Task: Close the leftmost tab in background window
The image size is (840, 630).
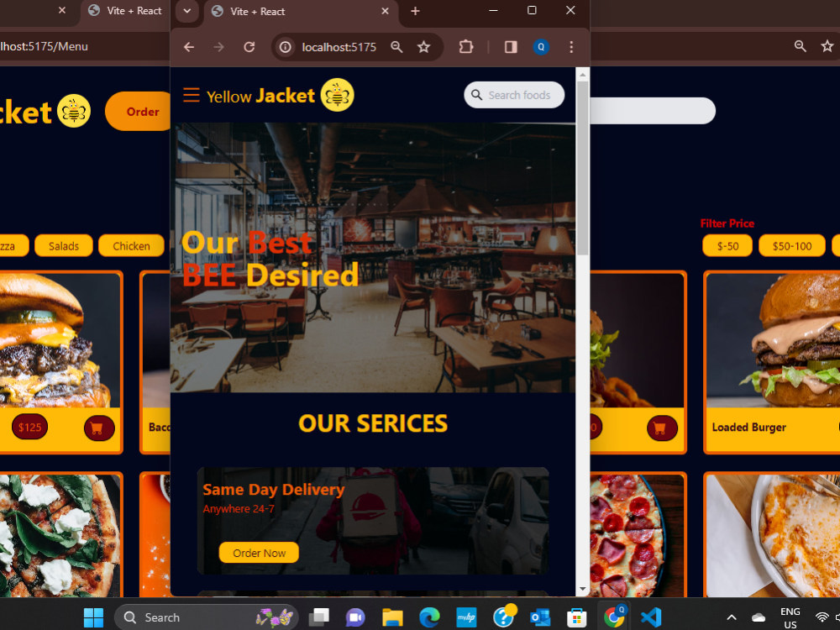Action: coord(62,10)
